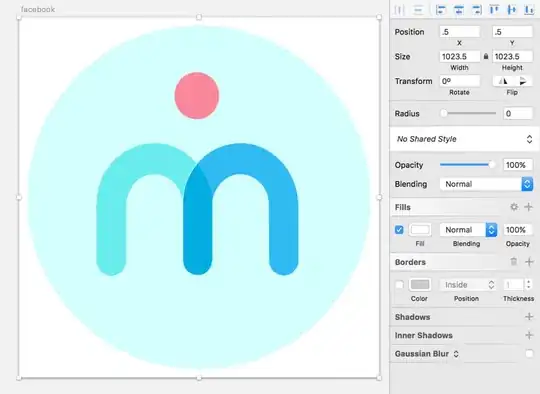The width and height of the screenshot is (540, 394).
Task: Open the border color swatch
Action: coord(420,284)
